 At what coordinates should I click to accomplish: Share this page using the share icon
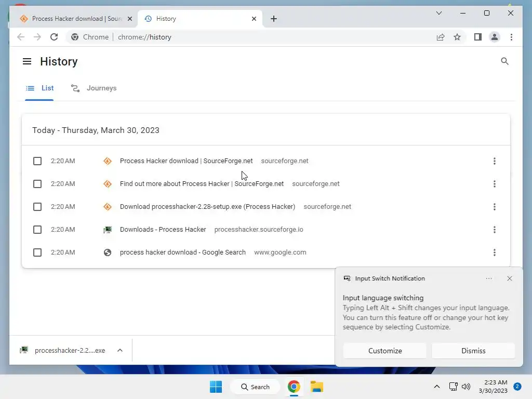point(441,37)
